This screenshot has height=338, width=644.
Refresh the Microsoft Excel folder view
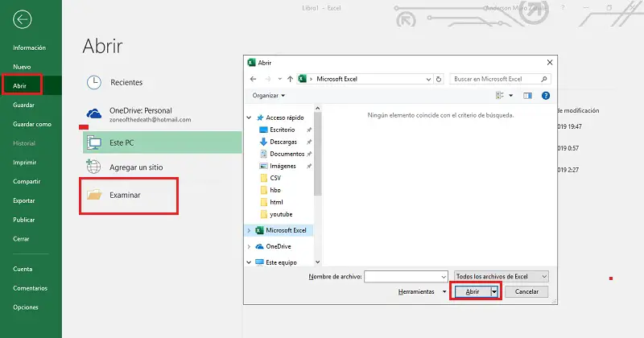[439, 79]
